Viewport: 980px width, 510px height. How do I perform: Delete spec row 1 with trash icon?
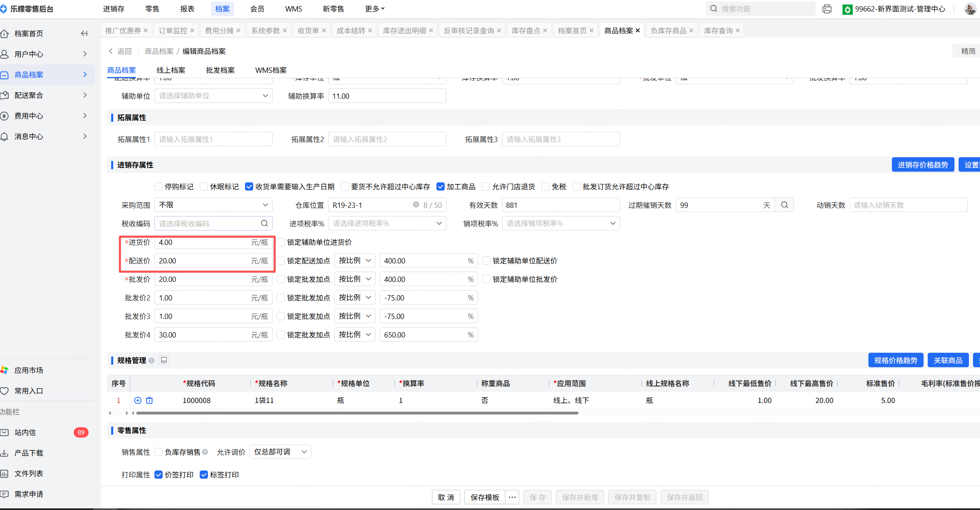pyautogui.click(x=149, y=400)
